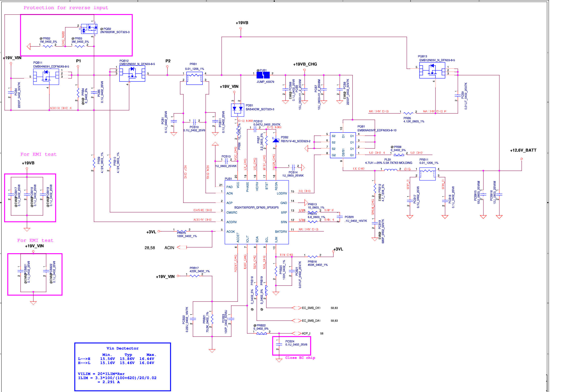
Task: Click the PDB1 BAS40CW dual diode symbol
Action: tap(238, 110)
